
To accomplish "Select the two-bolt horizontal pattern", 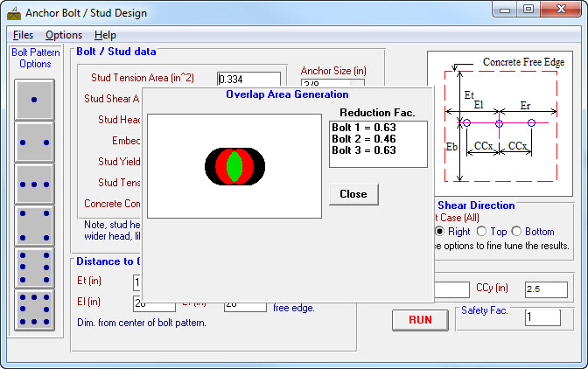I will click(34, 143).
